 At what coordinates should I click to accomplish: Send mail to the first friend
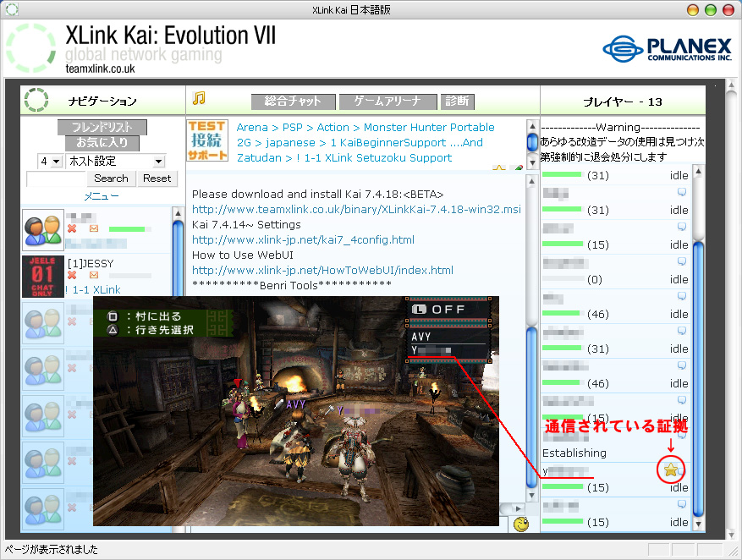tap(94, 229)
